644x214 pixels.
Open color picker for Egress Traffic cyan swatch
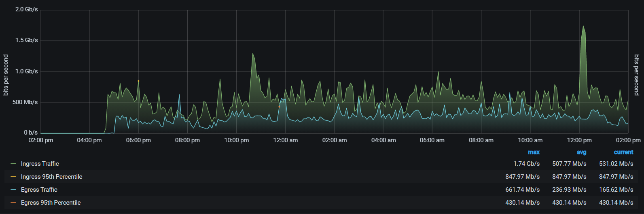coord(13,190)
